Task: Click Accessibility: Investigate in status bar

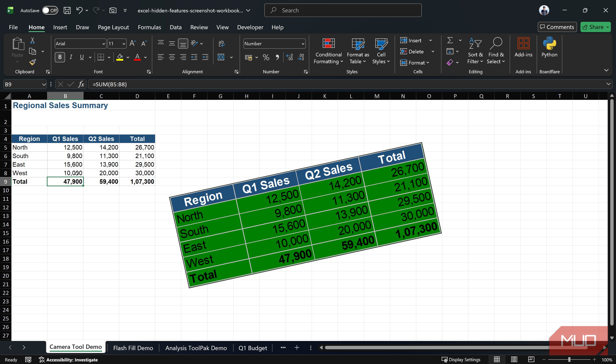Action: click(x=68, y=360)
